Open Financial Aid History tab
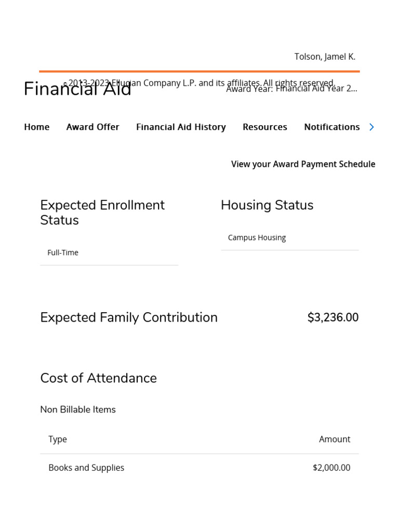 (181, 127)
